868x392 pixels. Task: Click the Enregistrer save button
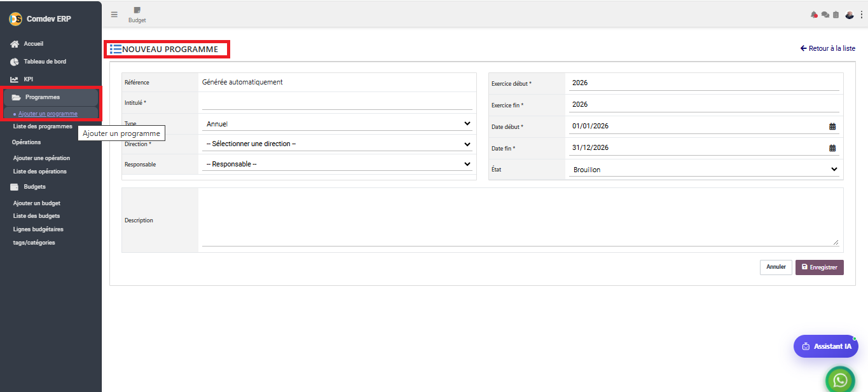click(820, 267)
